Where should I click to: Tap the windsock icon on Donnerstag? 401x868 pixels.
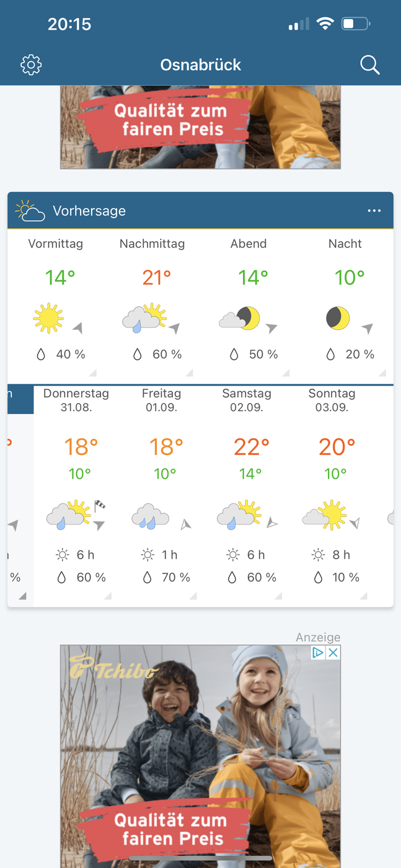pos(100,505)
